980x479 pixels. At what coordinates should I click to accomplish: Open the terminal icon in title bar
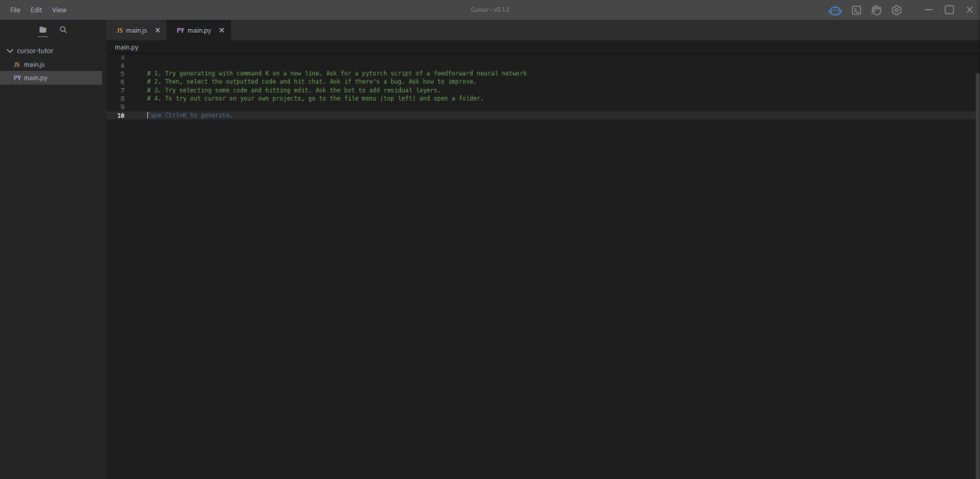tap(857, 10)
